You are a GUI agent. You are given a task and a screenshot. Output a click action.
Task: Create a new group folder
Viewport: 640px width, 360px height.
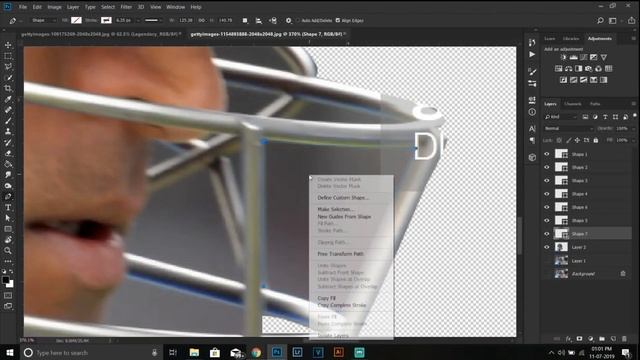[x=602, y=339]
